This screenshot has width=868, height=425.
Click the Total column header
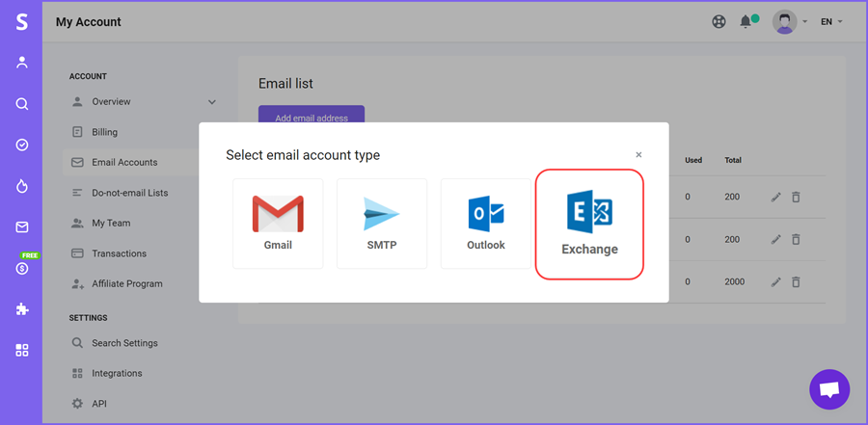tap(733, 160)
